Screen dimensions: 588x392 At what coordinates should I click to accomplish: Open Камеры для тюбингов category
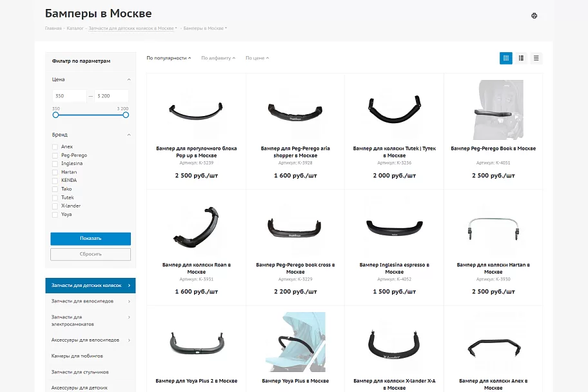point(77,356)
